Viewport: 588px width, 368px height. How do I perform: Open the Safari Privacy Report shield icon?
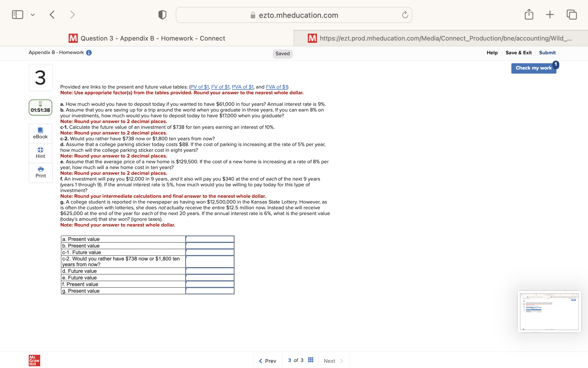[x=162, y=14]
